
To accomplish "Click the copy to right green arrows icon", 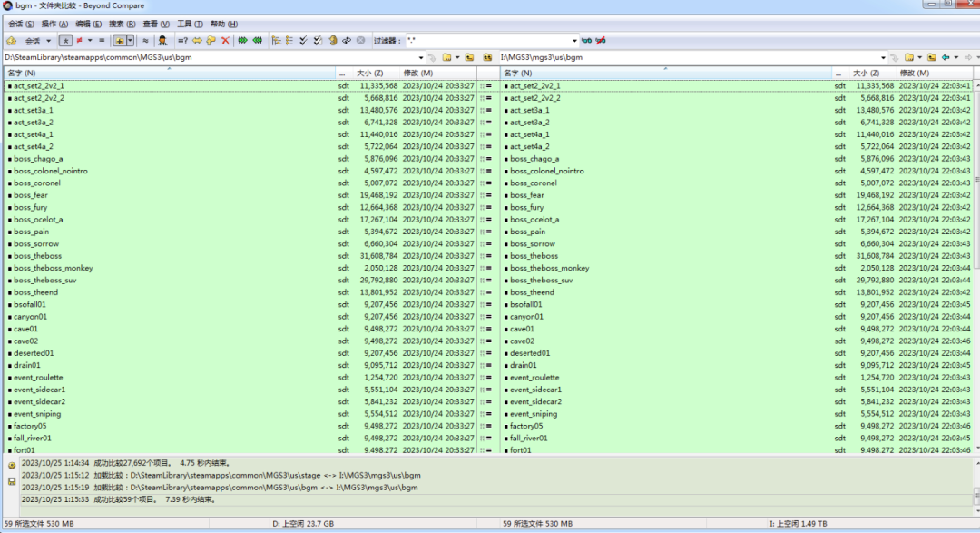I will 242,41.
